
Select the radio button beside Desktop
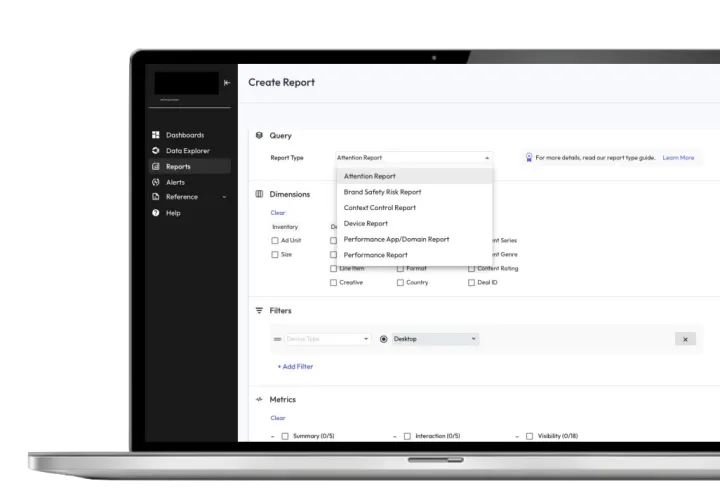384,339
